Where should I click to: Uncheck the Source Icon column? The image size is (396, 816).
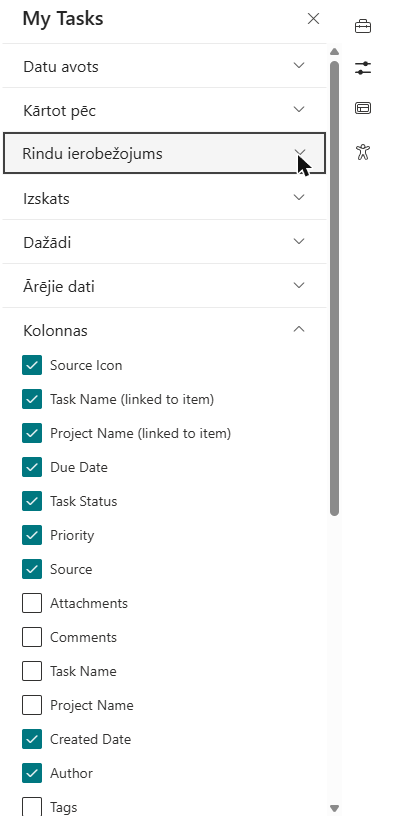click(32, 365)
